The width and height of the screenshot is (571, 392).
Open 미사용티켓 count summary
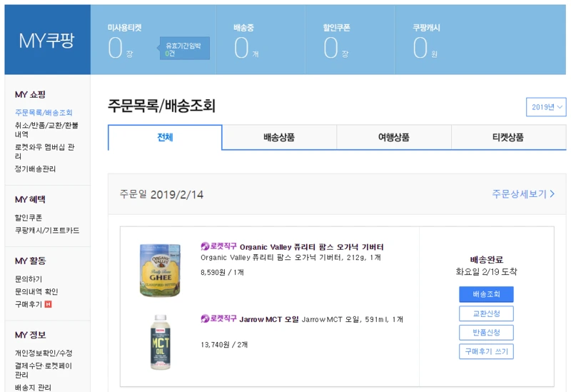tap(121, 42)
